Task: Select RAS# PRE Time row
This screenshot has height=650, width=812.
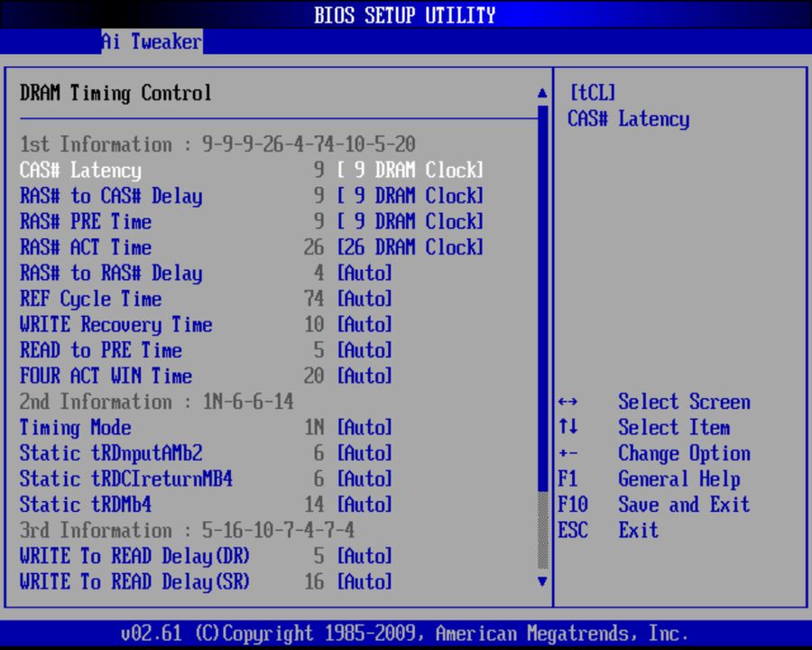Action: (x=86, y=222)
